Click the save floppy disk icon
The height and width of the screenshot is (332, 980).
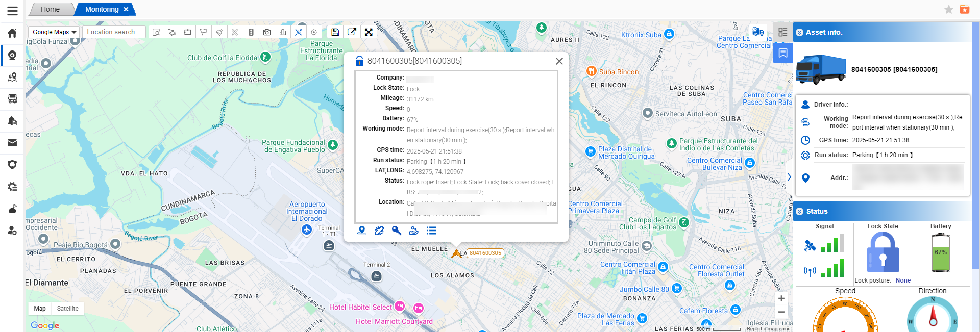pos(335,32)
